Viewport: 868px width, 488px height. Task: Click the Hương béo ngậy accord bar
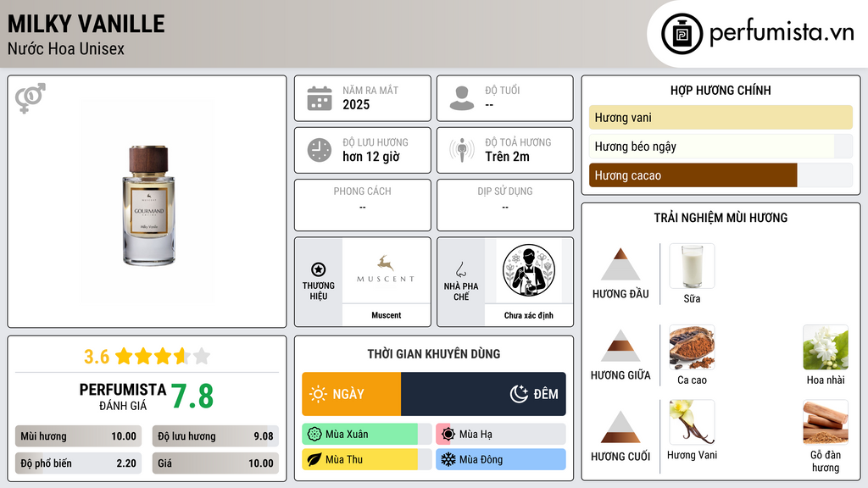721,146
